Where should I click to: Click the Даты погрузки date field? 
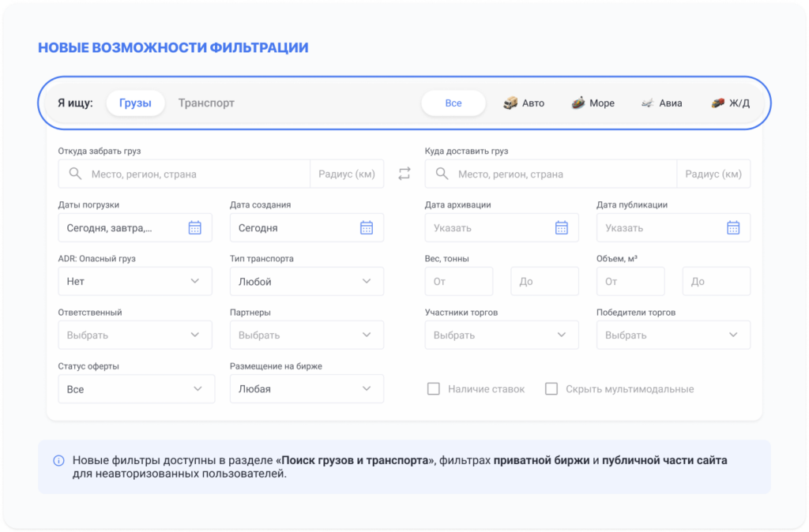135,227
